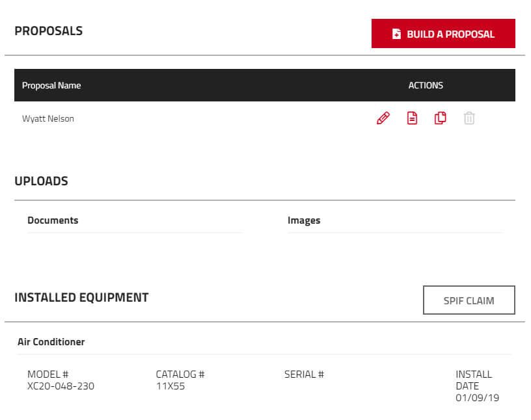531x420 pixels.
Task: Click the ACTIONS column header
Action: click(x=426, y=85)
